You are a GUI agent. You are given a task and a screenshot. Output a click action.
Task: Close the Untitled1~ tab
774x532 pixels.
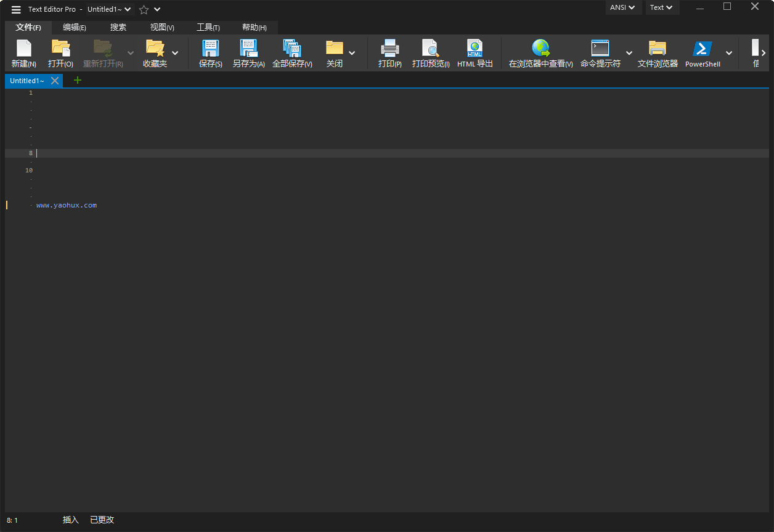tap(54, 80)
